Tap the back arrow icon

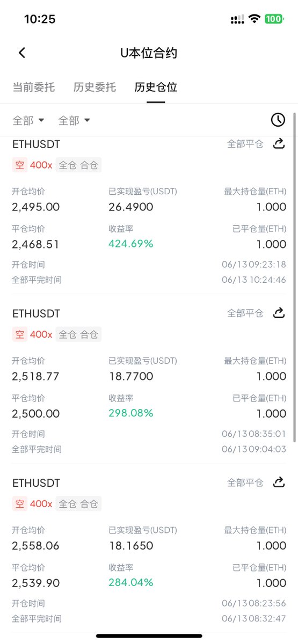click(22, 53)
